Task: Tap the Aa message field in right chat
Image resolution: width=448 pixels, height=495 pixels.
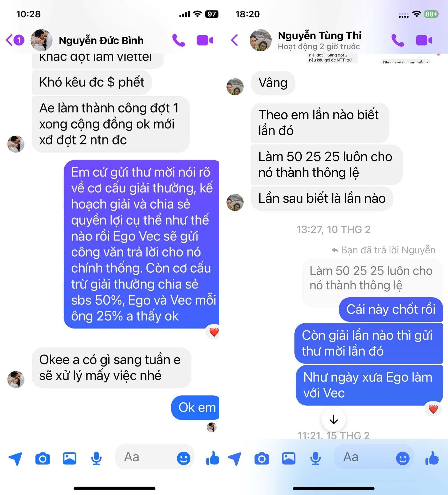Action: tap(373, 457)
